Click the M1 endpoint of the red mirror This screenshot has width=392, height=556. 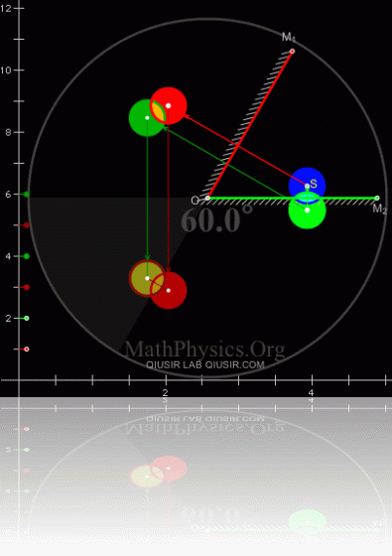tap(293, 52)
